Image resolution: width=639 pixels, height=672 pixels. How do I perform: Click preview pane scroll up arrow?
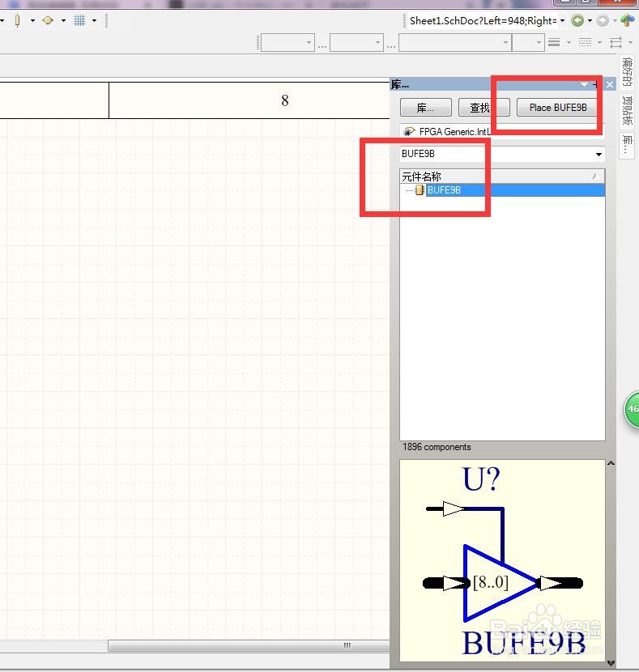(611, 463)
